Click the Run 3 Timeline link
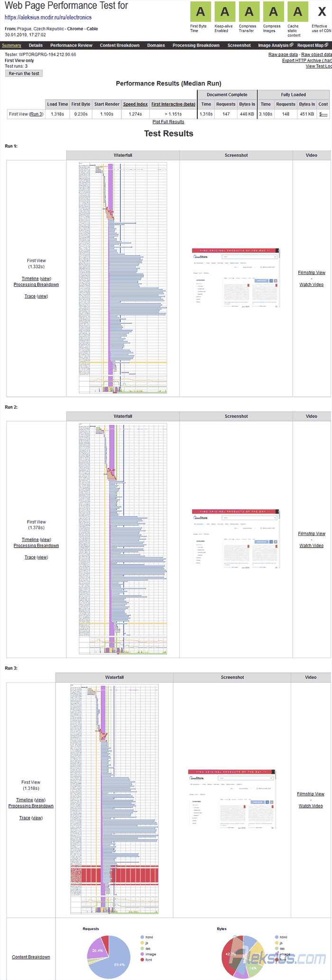The height and width of the screenshot is (980, 332). coord(25,800)
